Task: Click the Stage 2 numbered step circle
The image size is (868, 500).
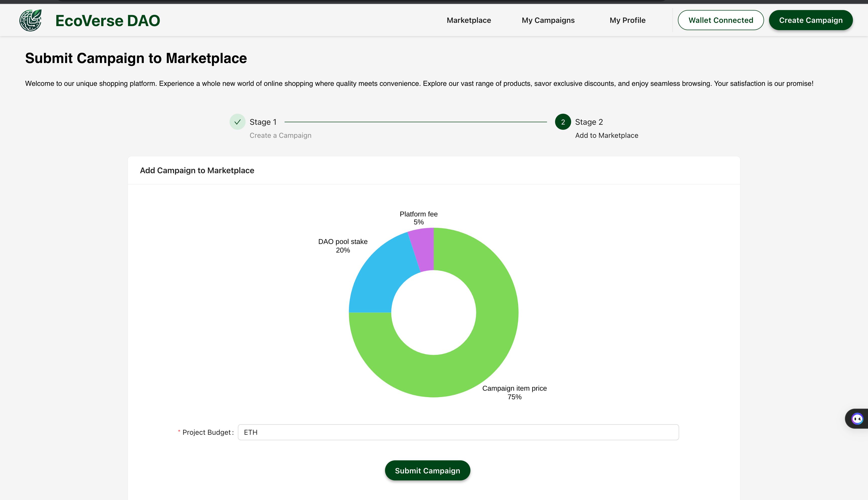Action: tap(563, 122)
